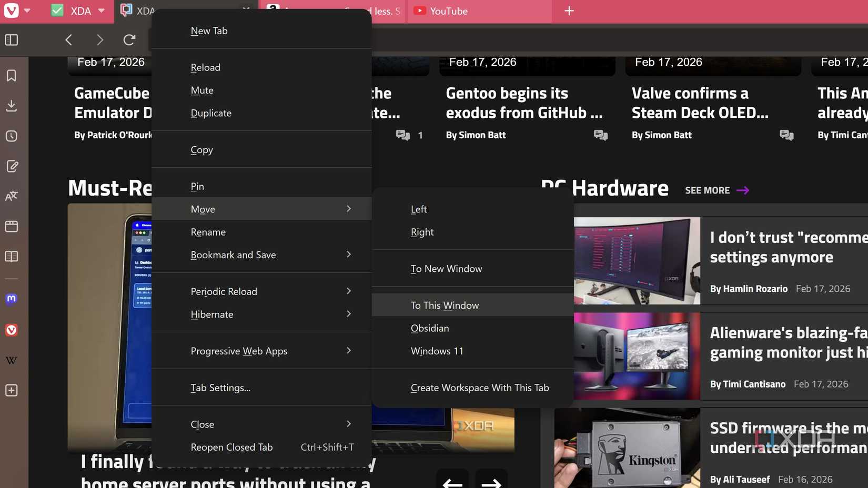Select Copy in the tab menu
Screen dimensions: 868x488
tap(261, 150)
